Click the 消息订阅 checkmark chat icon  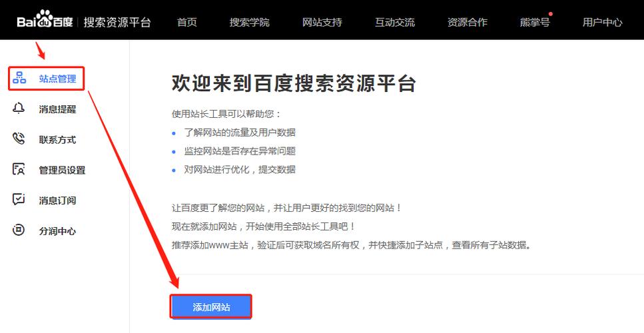pos(19,200)
